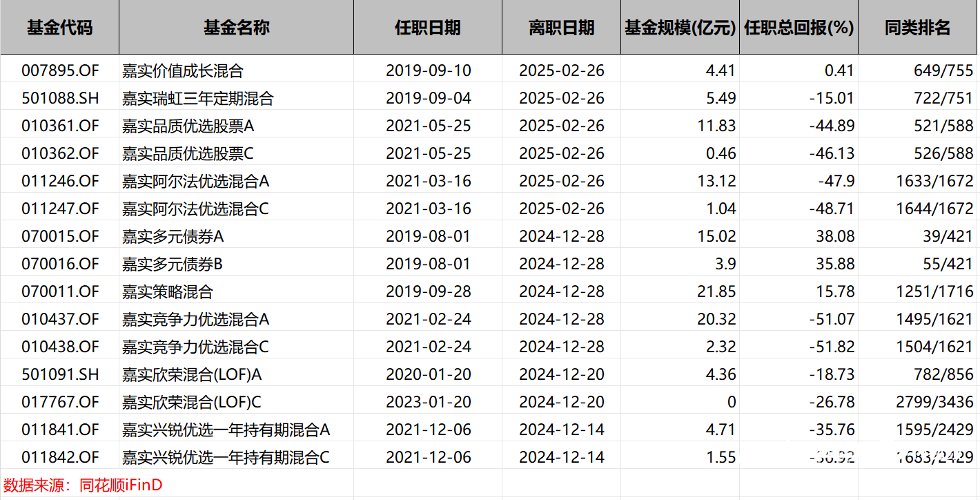Click the 基金代码 column header
Image resolution: width=980 pixels, height=500 pixels.
pos(59,28)
